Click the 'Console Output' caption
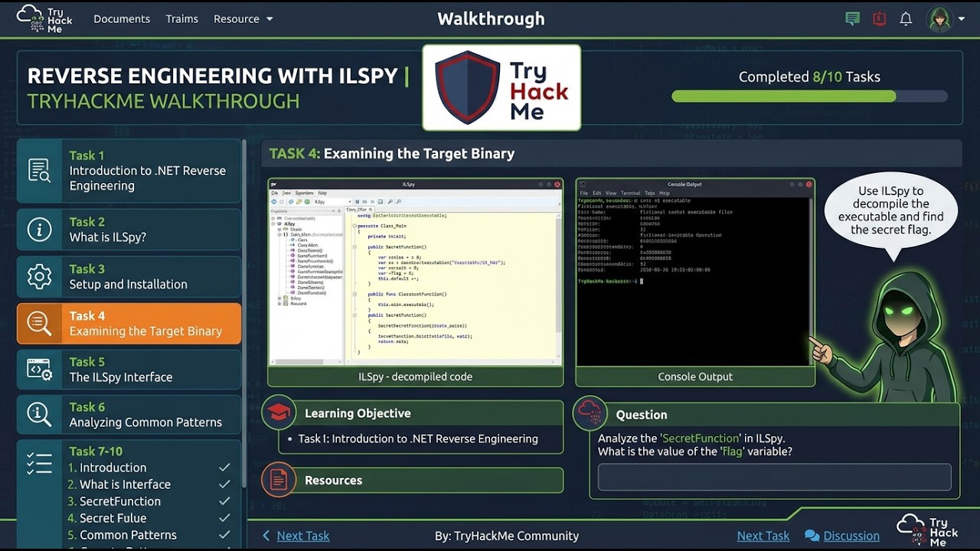Viewport: 980px width, 551px height. click(695, 377)
